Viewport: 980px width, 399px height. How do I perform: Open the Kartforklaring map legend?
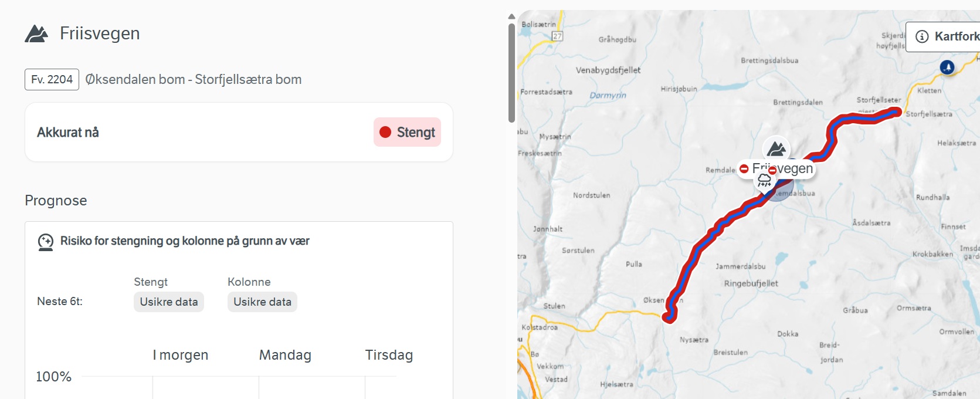tap(945, 36)
